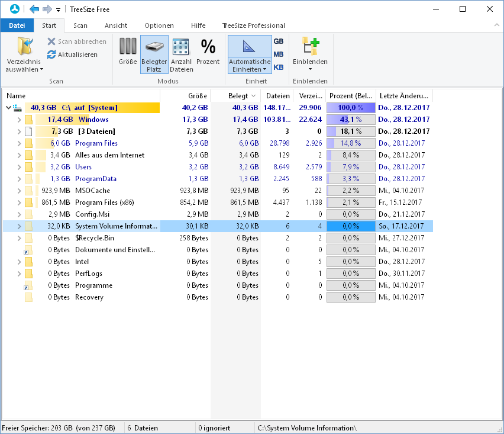Open the TreeSize Professional tab
Image resolution: width=504 pixels, height=434 pixels.
(254, 25)
